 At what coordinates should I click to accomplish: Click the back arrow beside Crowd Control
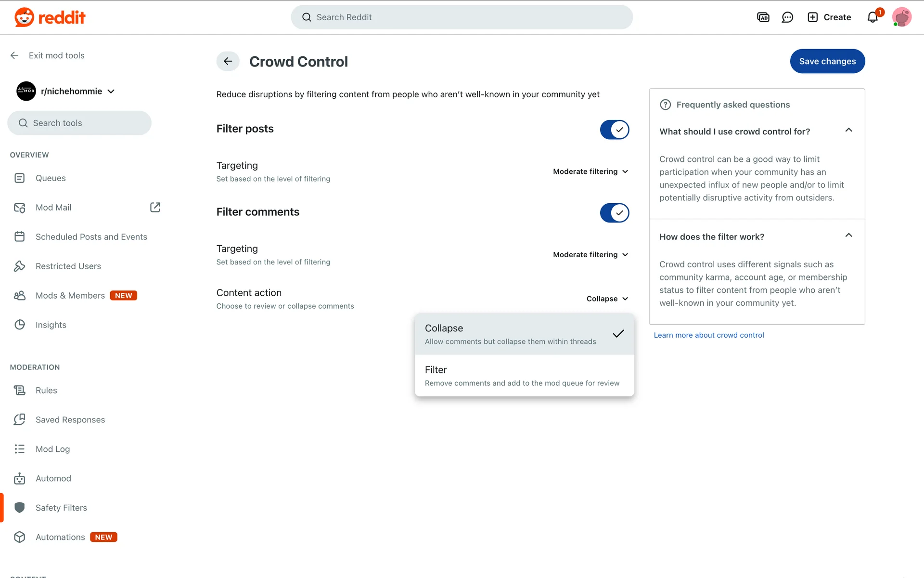(x=228, y=61)
